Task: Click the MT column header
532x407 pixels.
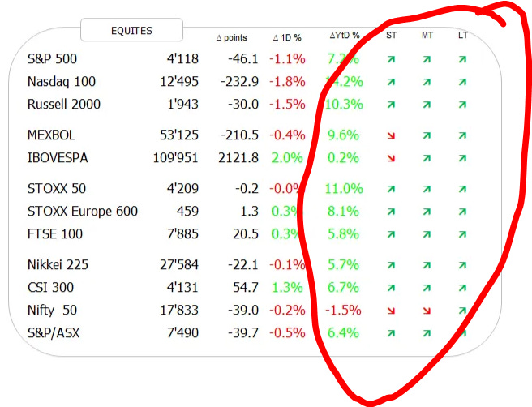Action: [427, 36]
